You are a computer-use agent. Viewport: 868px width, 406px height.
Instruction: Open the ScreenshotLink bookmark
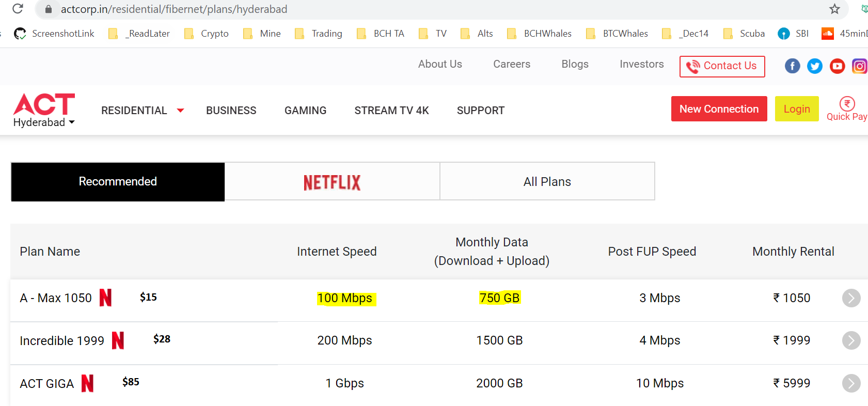click(x=54, y=34)
